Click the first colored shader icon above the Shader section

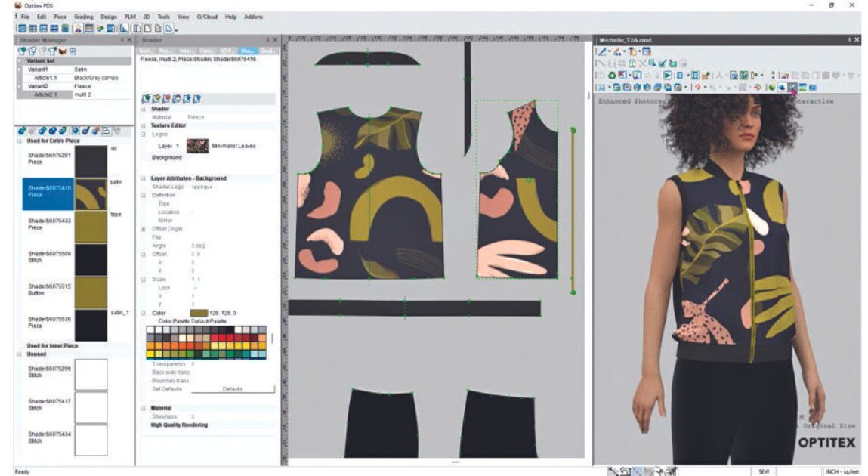144,98
